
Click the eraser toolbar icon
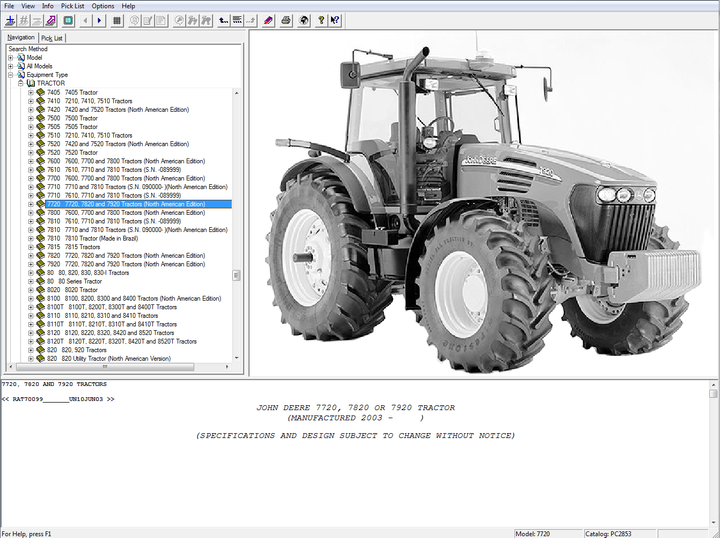[268, 20]
